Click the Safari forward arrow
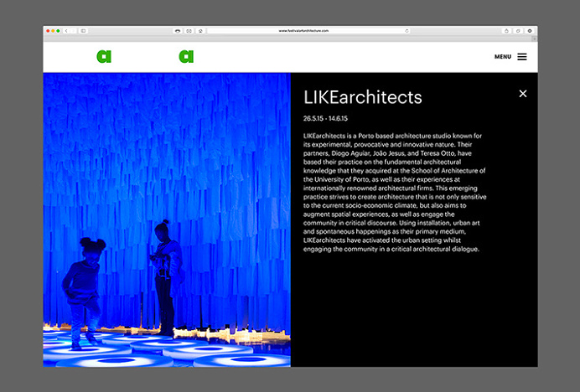The image size is (580, 392). point(73,31)
